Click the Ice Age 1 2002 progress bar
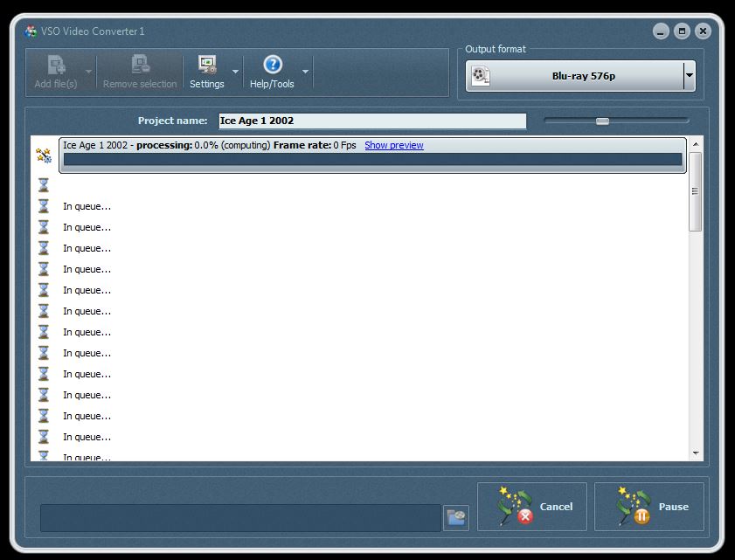Screen dimensions: 735x560 [372, 159]
